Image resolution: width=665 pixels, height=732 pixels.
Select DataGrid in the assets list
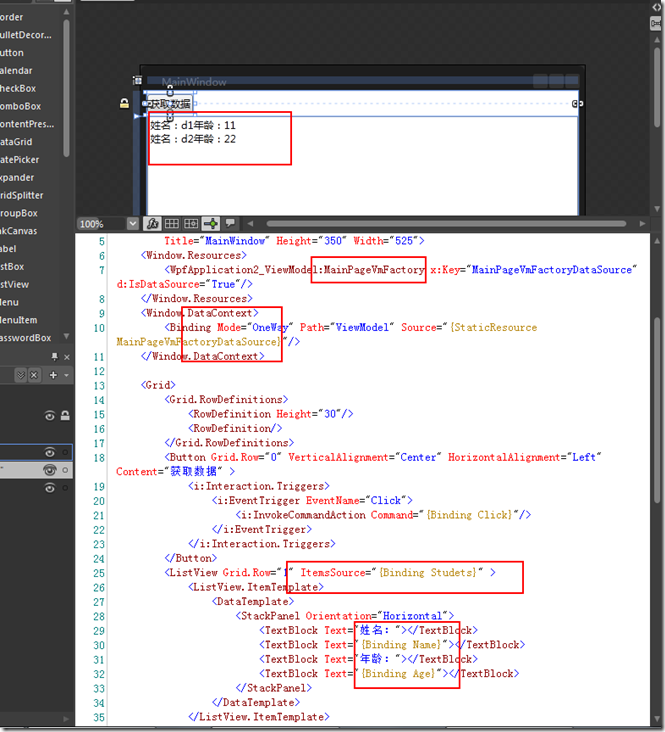click(x=16, y=141)
